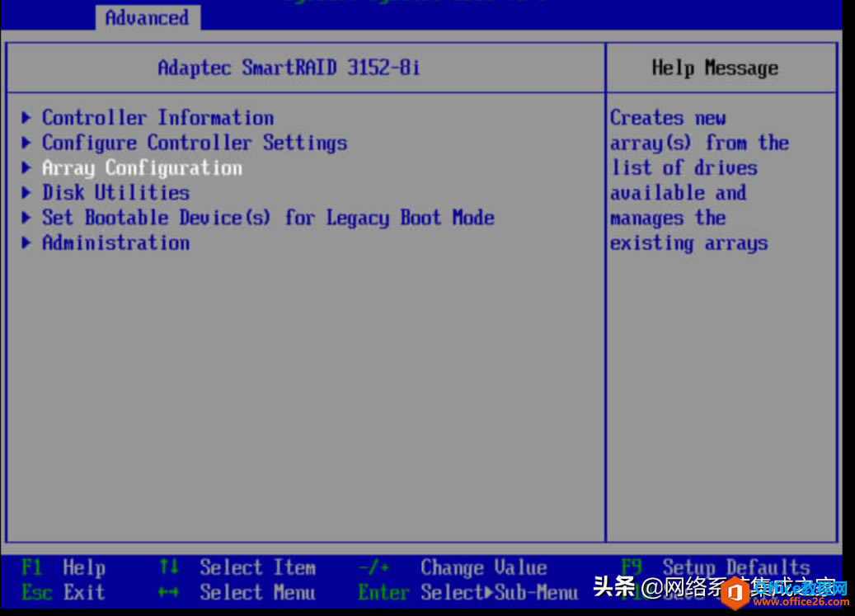
Task: Click the Esc Exit key hint
Action: point(63,592)
